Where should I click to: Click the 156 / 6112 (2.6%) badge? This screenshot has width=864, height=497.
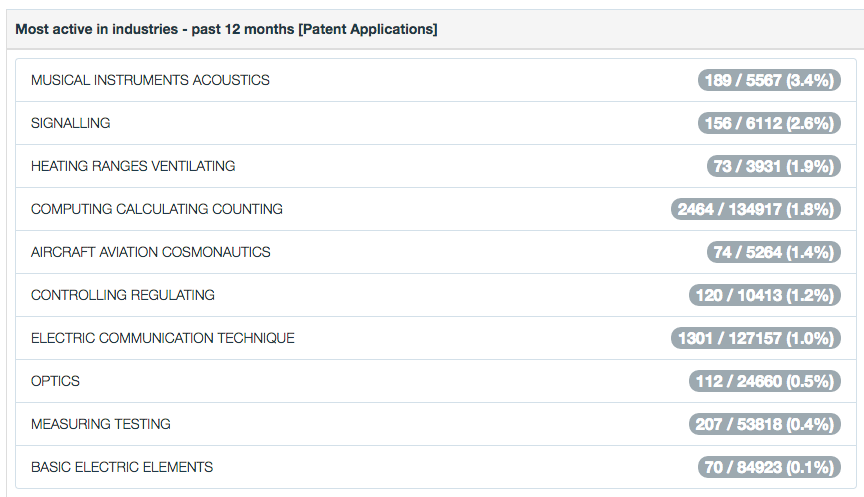point(768,123)
